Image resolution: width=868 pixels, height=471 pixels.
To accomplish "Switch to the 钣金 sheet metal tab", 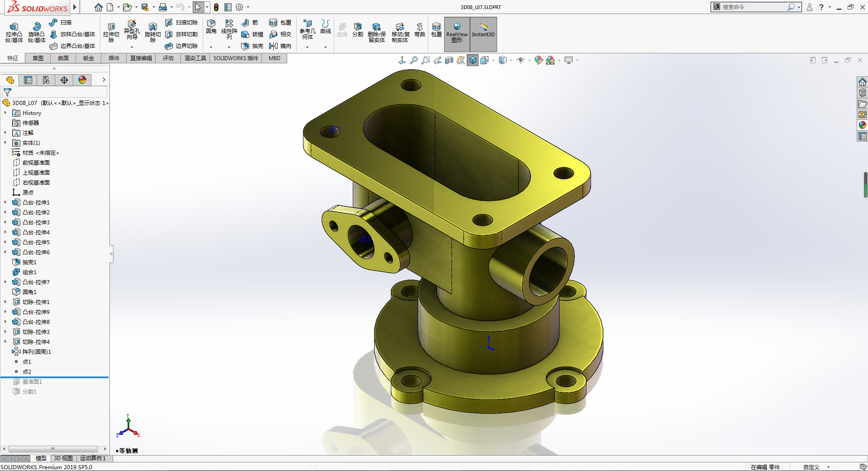I will pos(89,58).
